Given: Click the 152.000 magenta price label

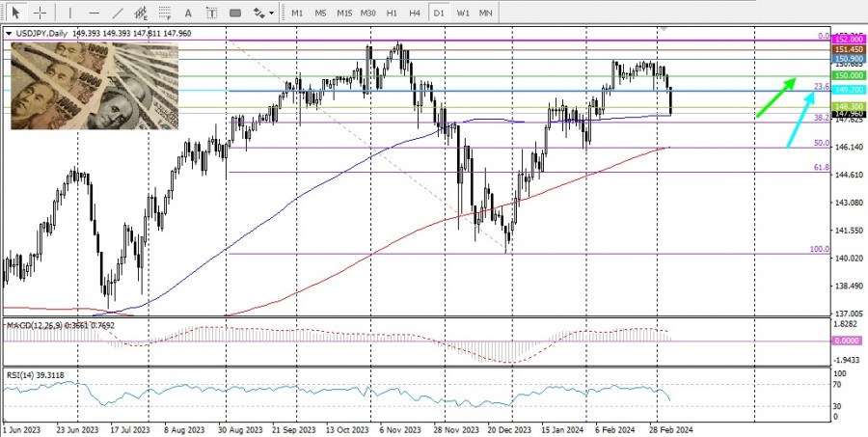Looking at the screenshot, I should point(848,40).
